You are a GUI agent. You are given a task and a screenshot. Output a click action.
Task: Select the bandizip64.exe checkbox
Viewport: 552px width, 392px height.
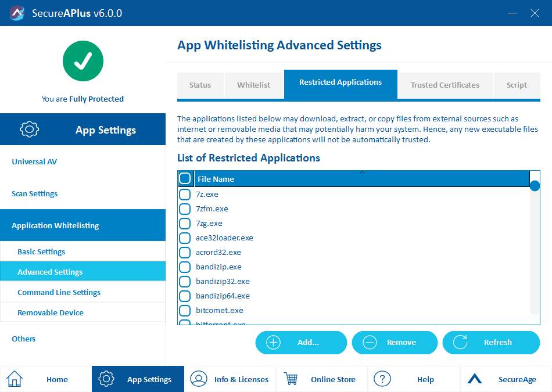coord(185,296)
